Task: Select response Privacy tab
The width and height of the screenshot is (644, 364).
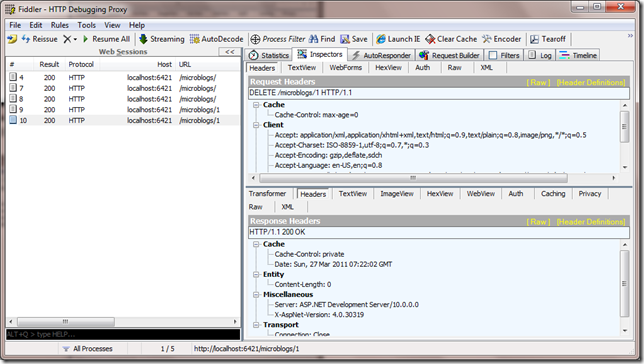Action: [590, 194]
